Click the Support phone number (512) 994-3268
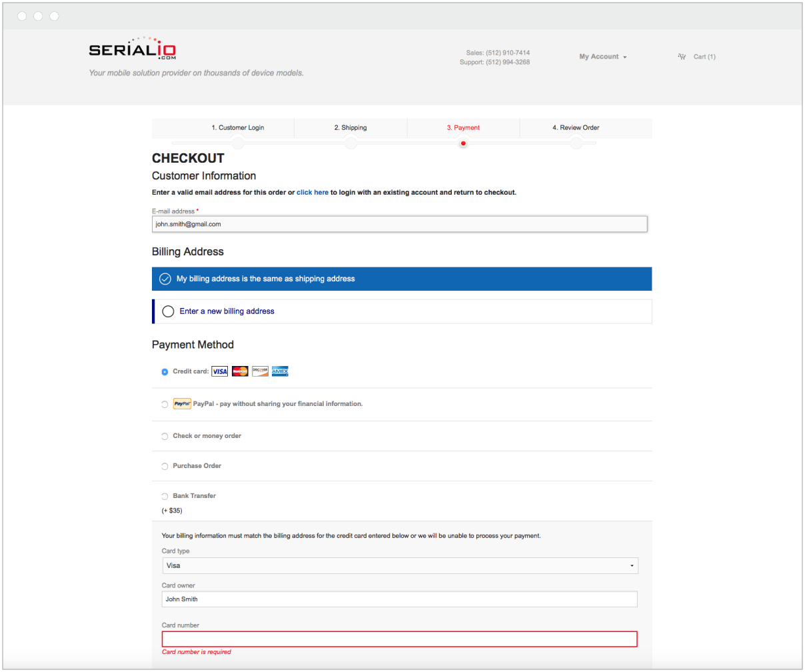This screenshot has height=672, width=805. pos(508,62)
